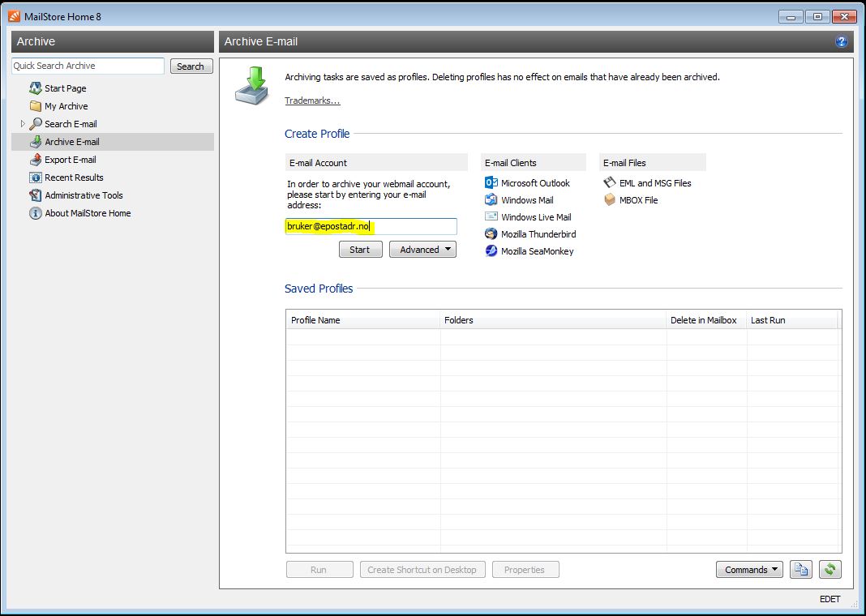Click the "Create Profile" heading text

coord(317,134)
